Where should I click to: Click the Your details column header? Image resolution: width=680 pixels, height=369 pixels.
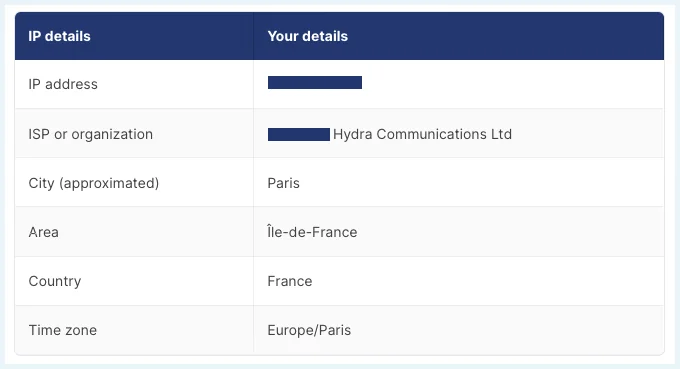(307, 36)
